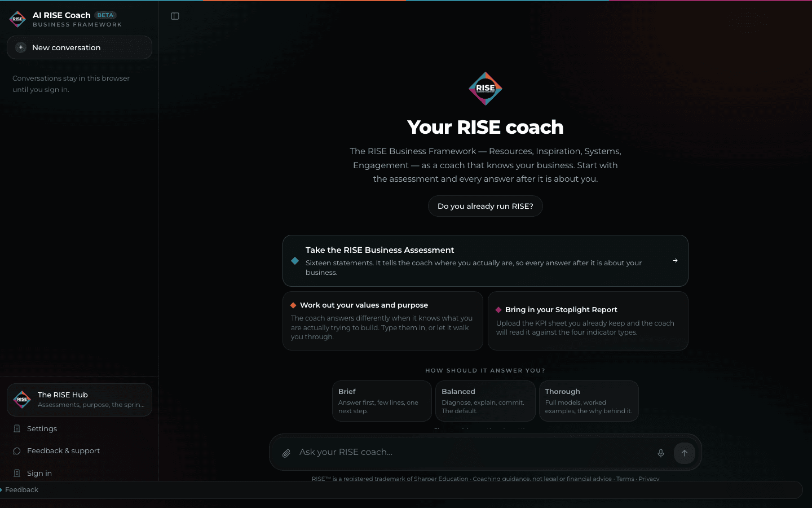Click the send arrow button
Screen dimensions: 812x508
click(x=685, y=453)
